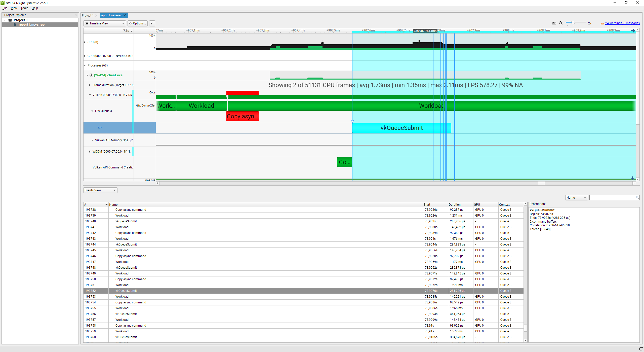Click the link icon beside Vulkan API Memory Ops

131,140
